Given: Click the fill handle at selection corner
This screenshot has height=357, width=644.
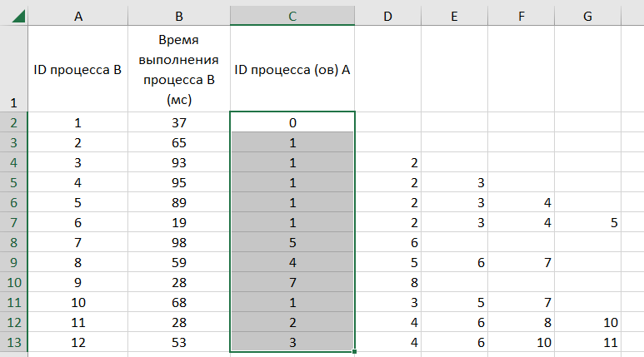Looking at the screenshot, I should 355,351.
